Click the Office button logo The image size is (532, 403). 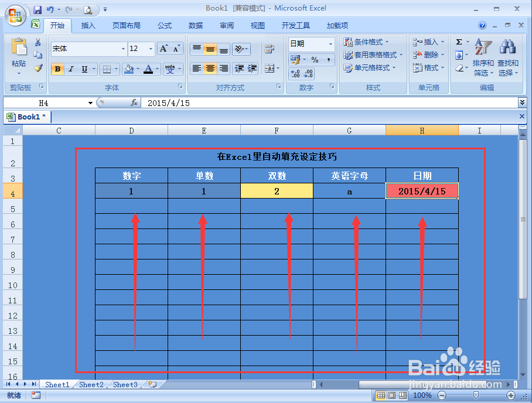click(x=15, y=15)
